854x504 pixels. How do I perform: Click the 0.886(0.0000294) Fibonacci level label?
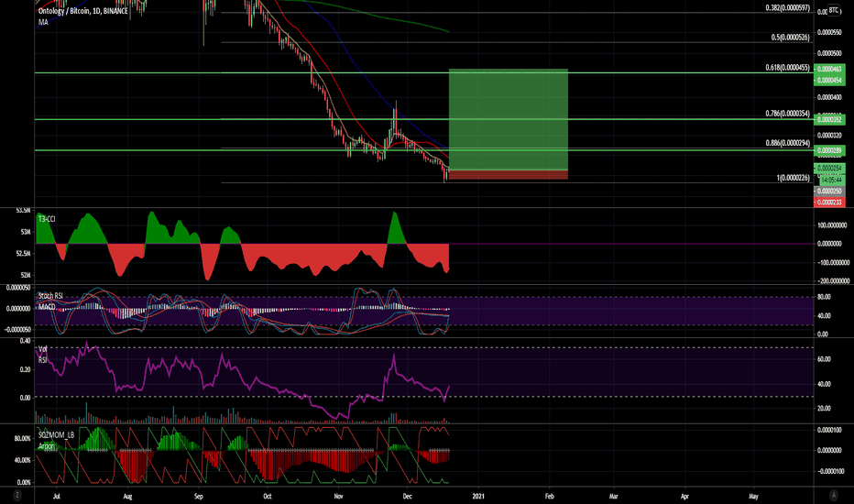pyautogui.click(x=787, y=143)
